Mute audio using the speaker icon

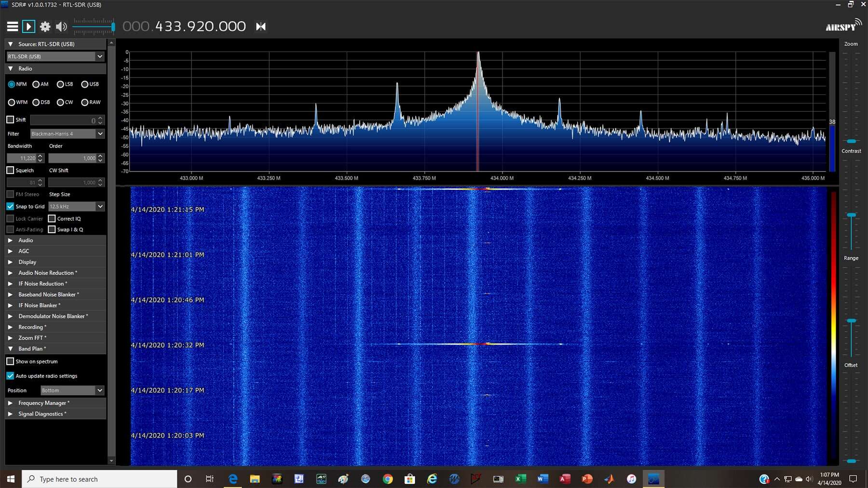pyautogui.click(x=61, y=26)
